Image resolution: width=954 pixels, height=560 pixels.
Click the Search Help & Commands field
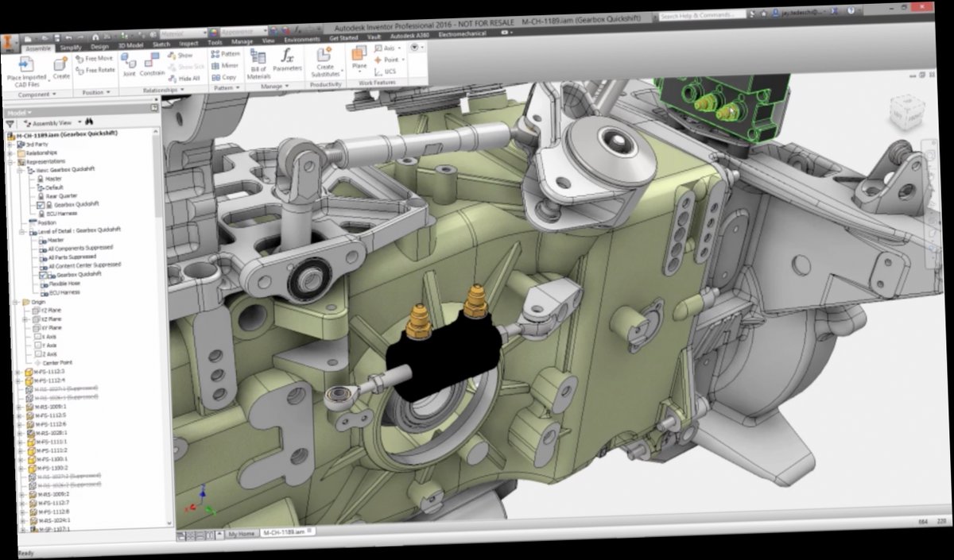700,14
